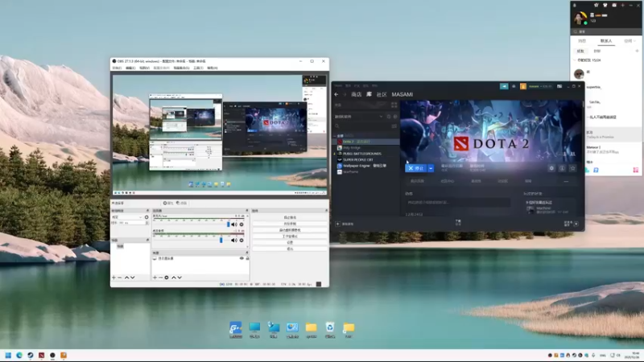Open Edge browser from taskbar
644x362 pixels.
(x=19, y=356)
